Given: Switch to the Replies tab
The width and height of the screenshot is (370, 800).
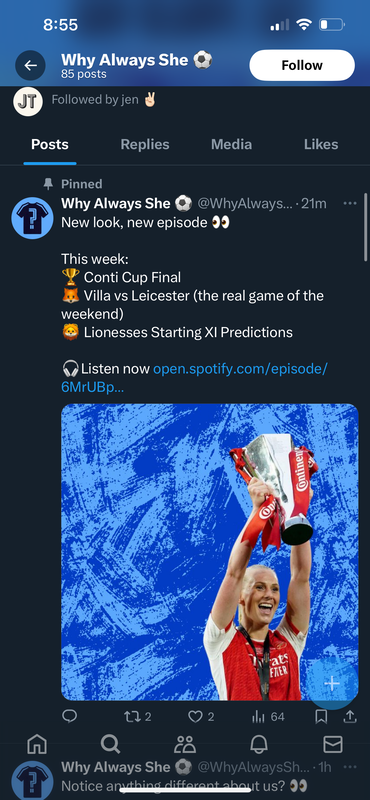Looking at the screenshot, I should pyautogui.click(x=145, y=144).
